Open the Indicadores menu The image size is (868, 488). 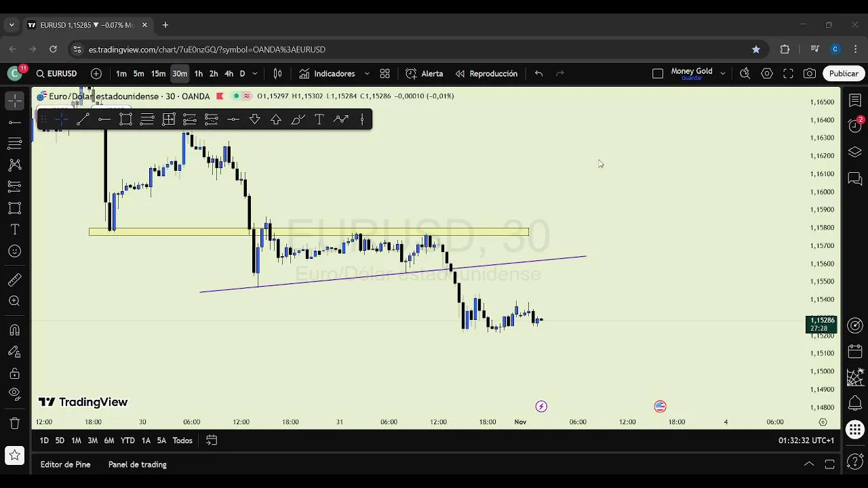point(328,73)
